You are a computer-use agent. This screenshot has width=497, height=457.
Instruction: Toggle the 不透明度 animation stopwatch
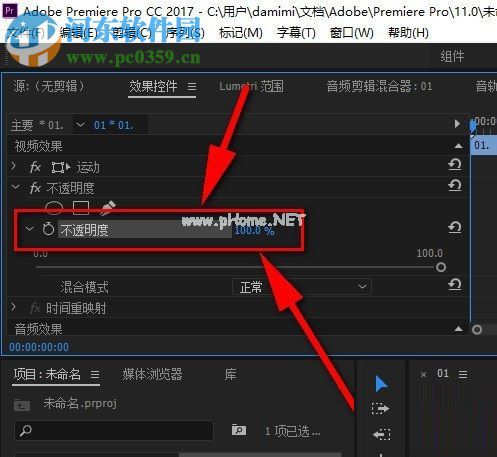tap(48, 229)
